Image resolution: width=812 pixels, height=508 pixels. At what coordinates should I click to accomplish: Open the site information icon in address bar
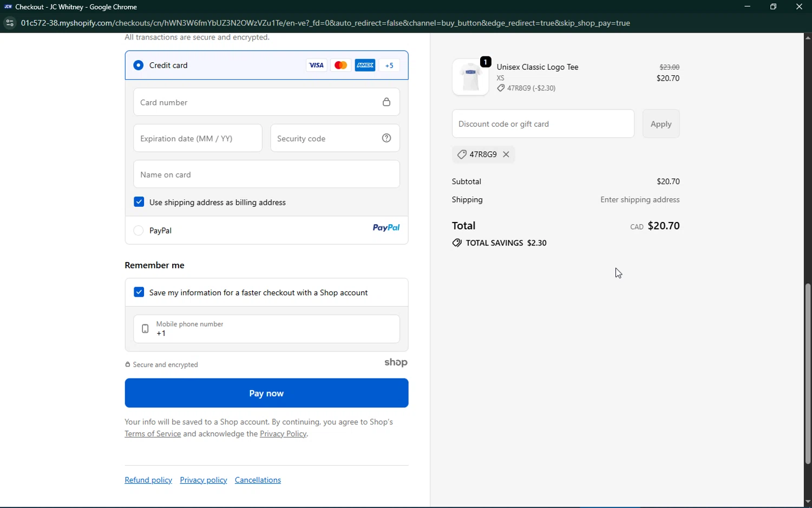9,23
